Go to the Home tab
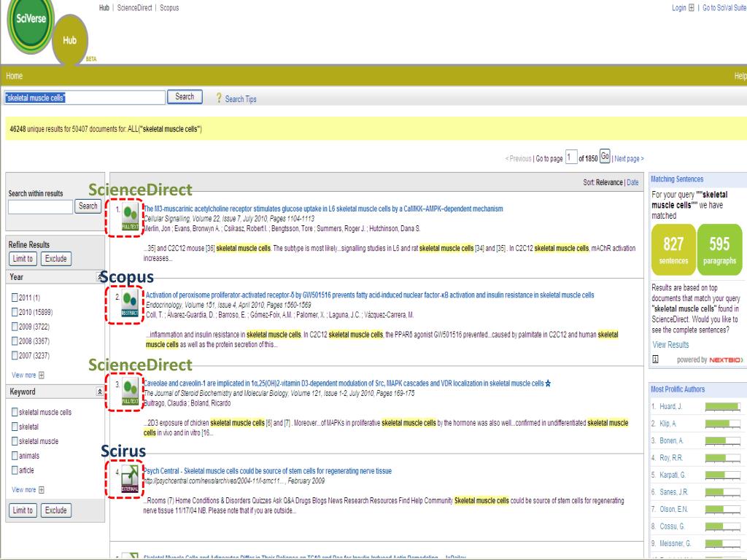The width and height of the screenshot is (747, 560). 15,76
